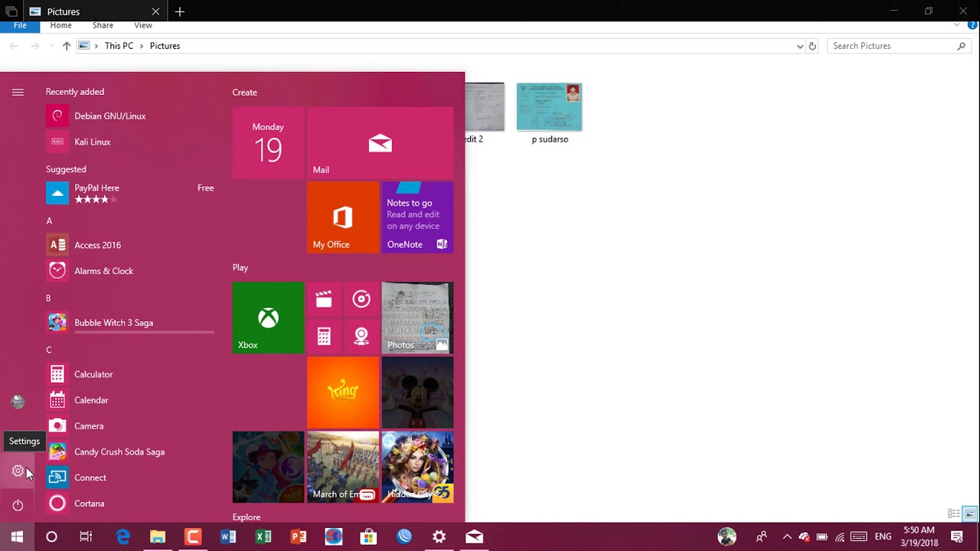Open suggested PayPal Here app
The image size is (980, 551).
(130, 193)
